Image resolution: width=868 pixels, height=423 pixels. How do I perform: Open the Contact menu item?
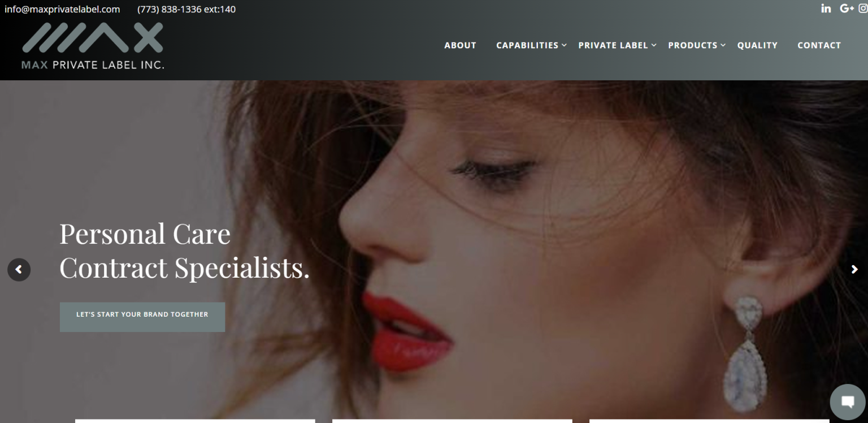[819, 45]
